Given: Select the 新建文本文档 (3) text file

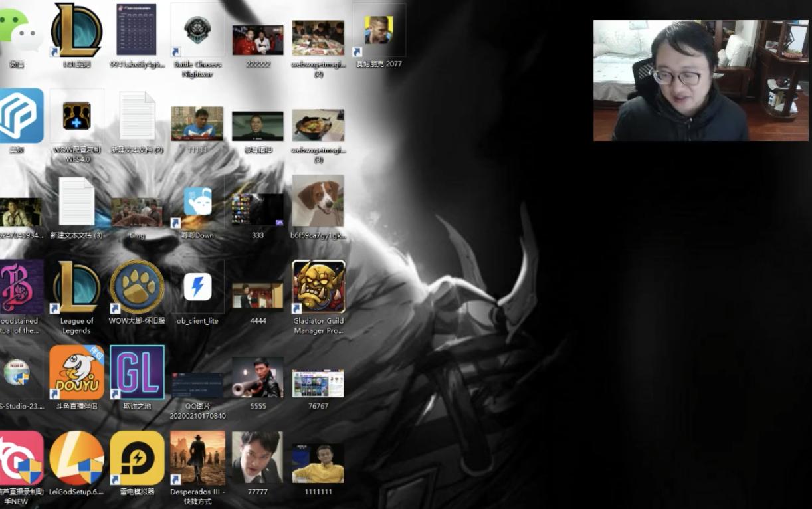Looking at the screenshot, I should pyautogui.click(x=77, y=201).
